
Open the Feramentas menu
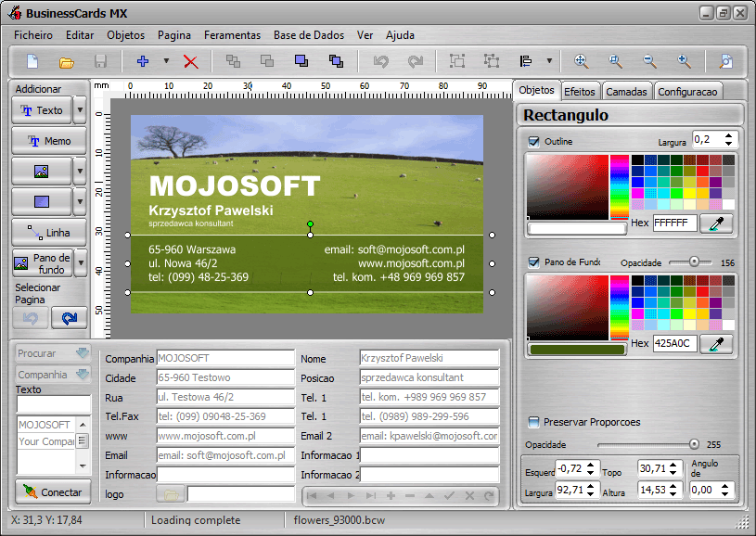click(233, 35)
